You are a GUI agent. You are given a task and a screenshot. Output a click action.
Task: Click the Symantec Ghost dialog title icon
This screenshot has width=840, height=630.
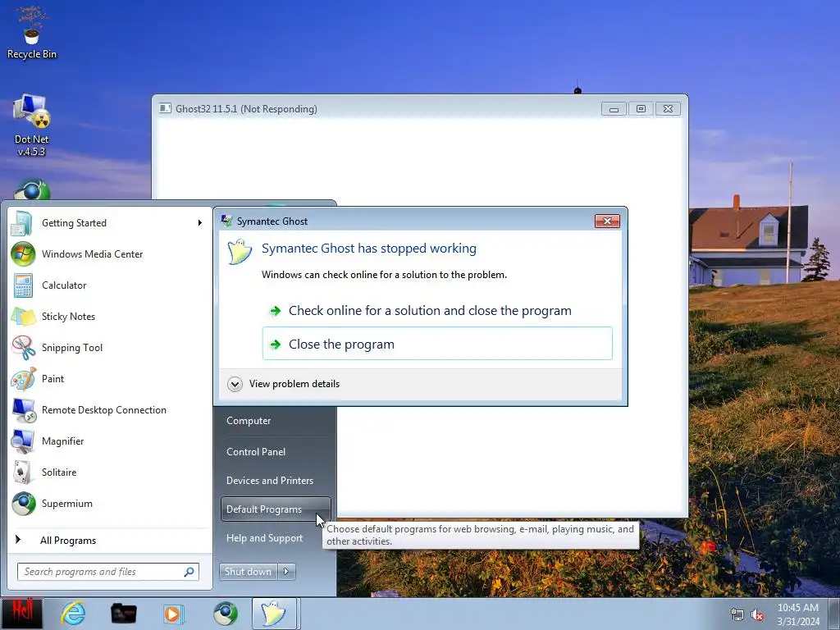[x=227, y=221]
